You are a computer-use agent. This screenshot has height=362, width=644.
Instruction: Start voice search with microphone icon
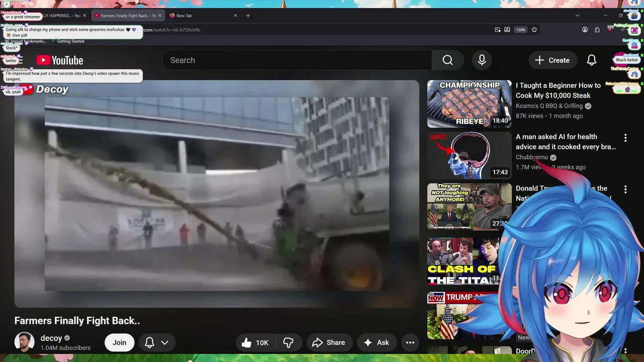(482, 60)
